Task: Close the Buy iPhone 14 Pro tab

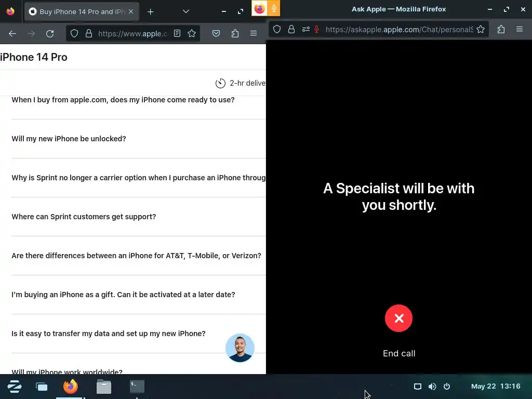Action: point(131,11)
